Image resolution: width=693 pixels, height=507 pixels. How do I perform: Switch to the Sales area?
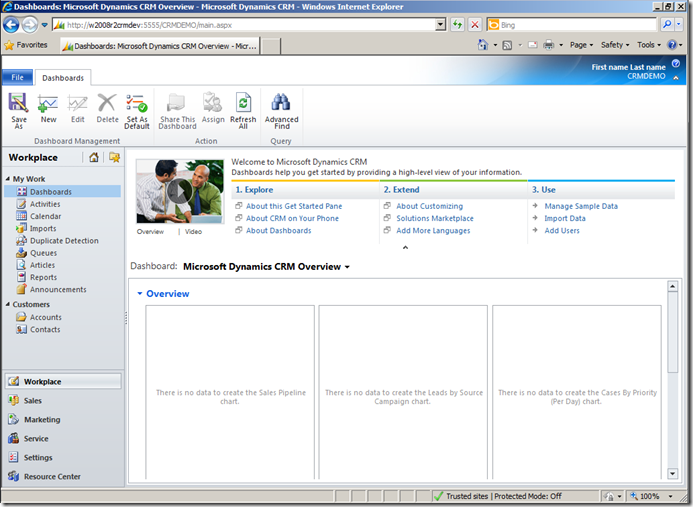tap(33, 401)
